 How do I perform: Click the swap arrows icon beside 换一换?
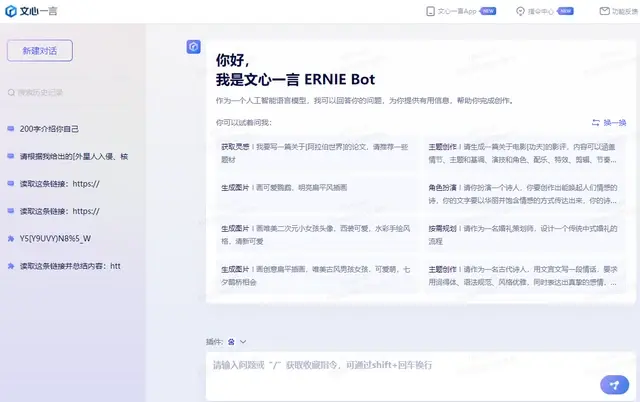point(596,122)
